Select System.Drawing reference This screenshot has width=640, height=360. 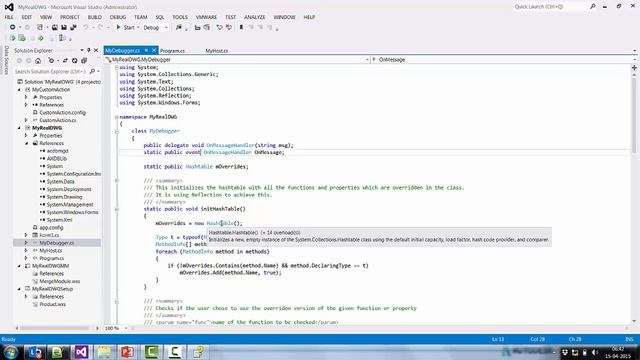64,197
